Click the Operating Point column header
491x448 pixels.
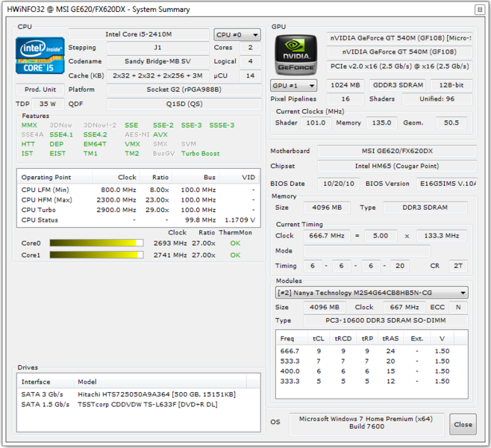(x=54, y=177)
